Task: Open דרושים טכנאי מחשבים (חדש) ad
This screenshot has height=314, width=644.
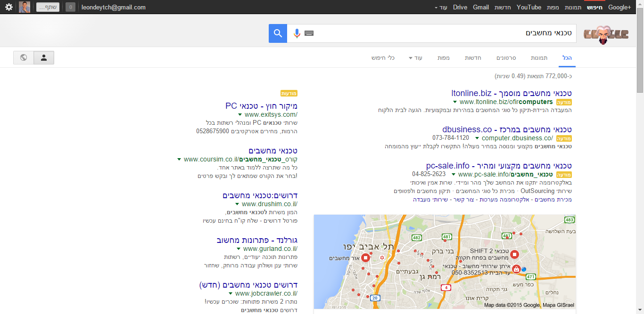Action: click(248, 285)
